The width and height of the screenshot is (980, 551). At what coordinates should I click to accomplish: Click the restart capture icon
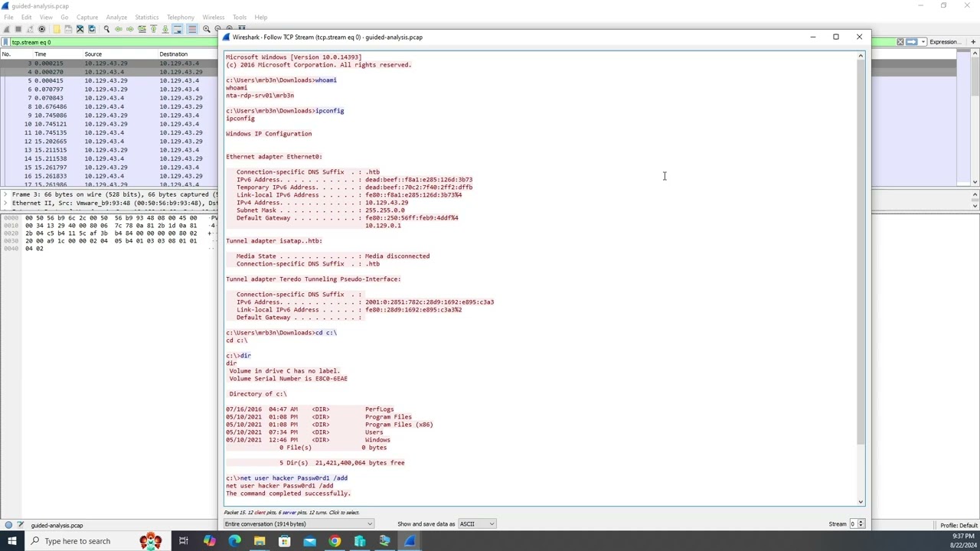29,29
